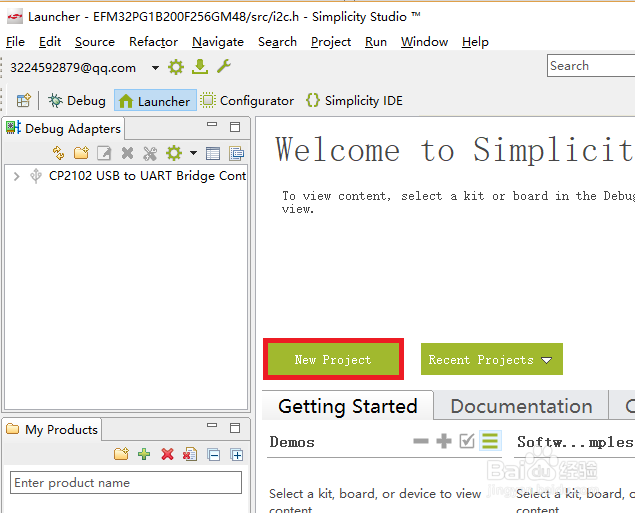Open the Edit menu

[x=50, y=42]
